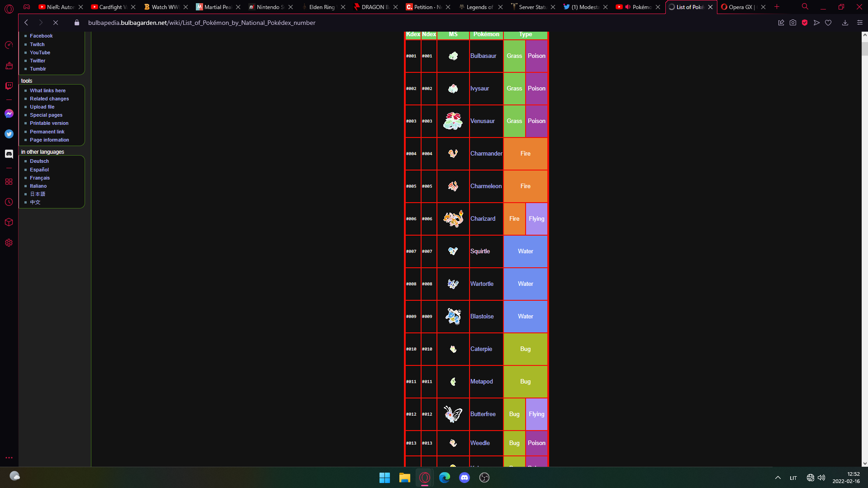Click Water type cell for Wartortle
The height and width of the screenshot is (488, 868).
[x=525, y=284]
